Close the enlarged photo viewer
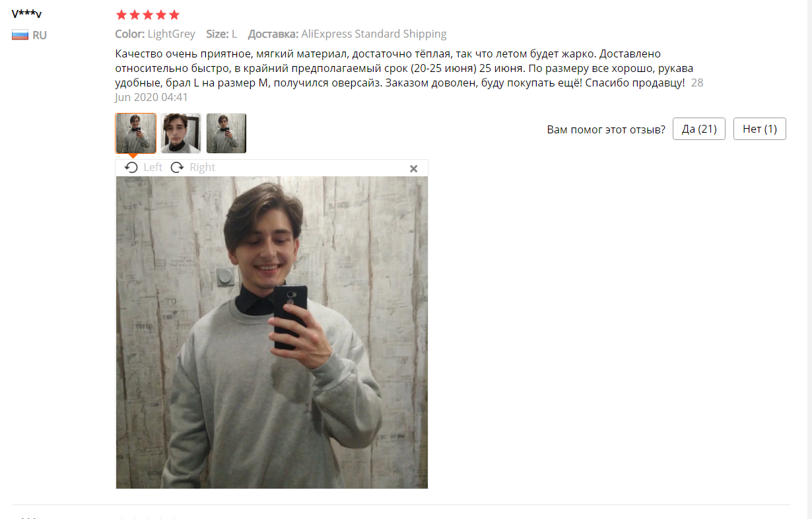This screenshot has height=519, width=812. click(414, 168)
